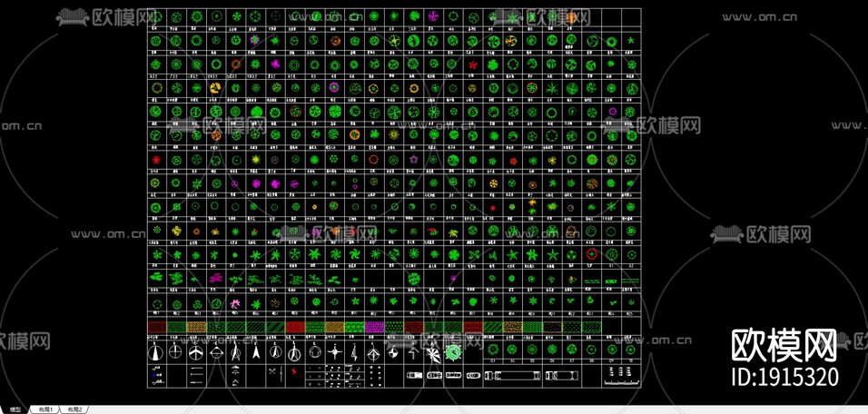This screenshot has width=868, height=414.
Task: Select the red ring tree among the palm symbols
Action: [x=591, y=254]
